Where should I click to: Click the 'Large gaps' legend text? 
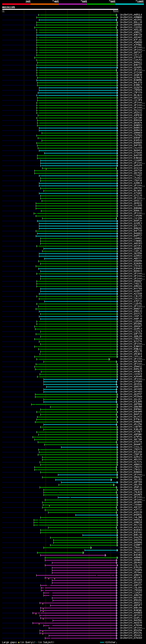(x=10, y=642)
